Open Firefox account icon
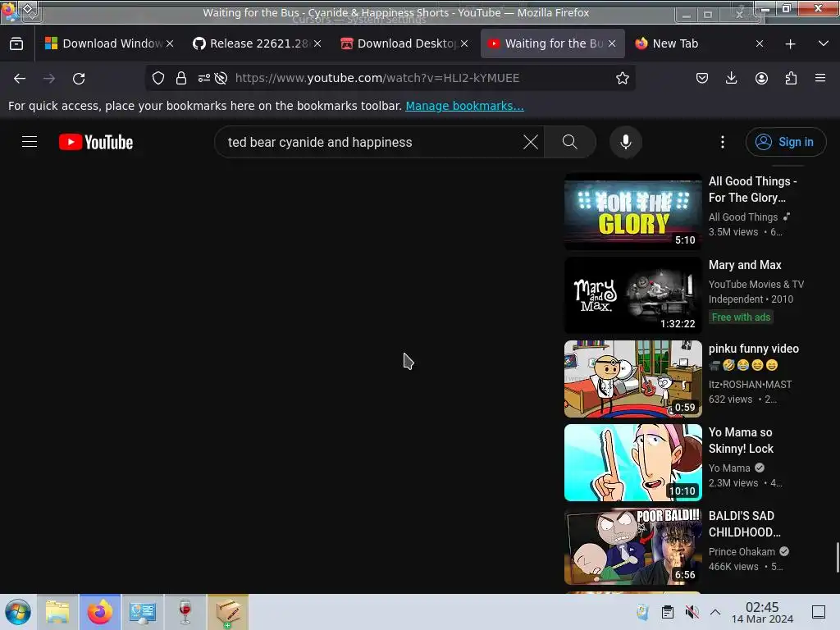Screen dimensions: 840x630 pyautogui.click(x=761, y=78)
